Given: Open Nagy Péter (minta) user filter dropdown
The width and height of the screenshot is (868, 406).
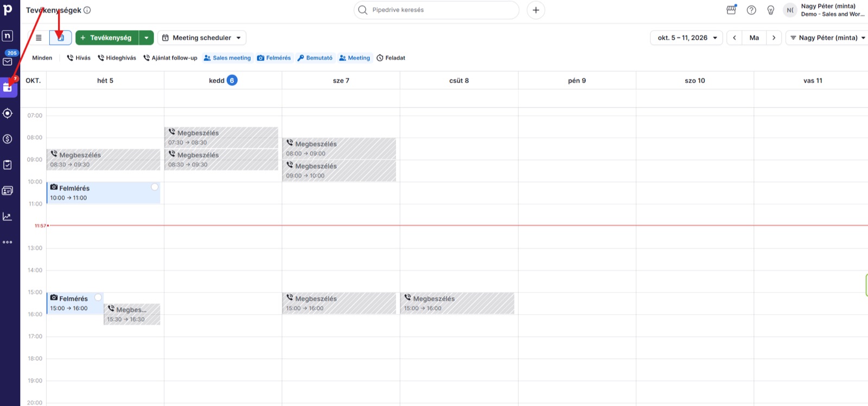Looking at the screenshot, I should [827, 37].
